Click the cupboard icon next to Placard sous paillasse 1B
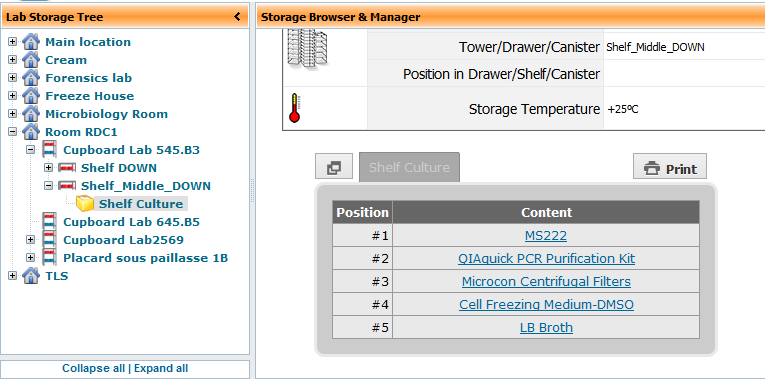765x379 pixels. [49, 258]
